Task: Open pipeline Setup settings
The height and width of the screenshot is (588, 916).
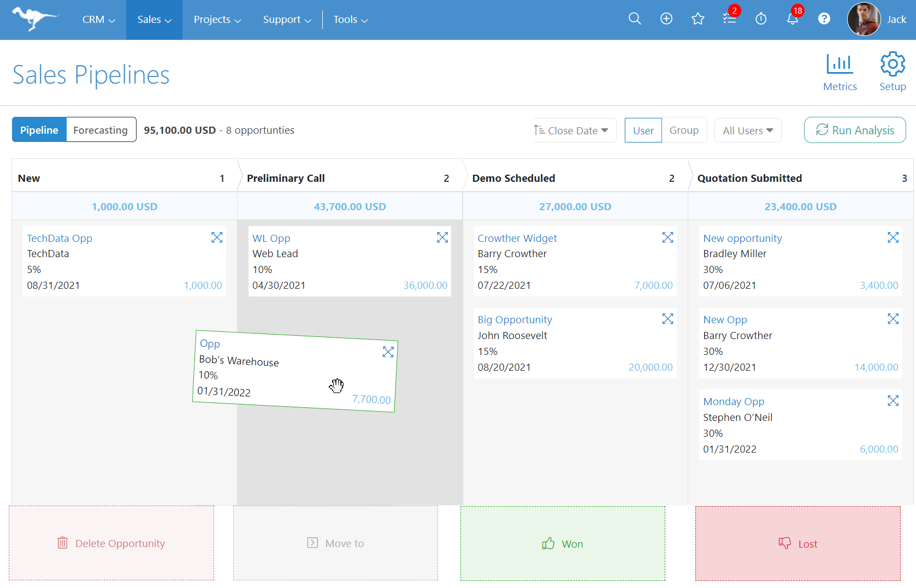Action: pos(893,71)
